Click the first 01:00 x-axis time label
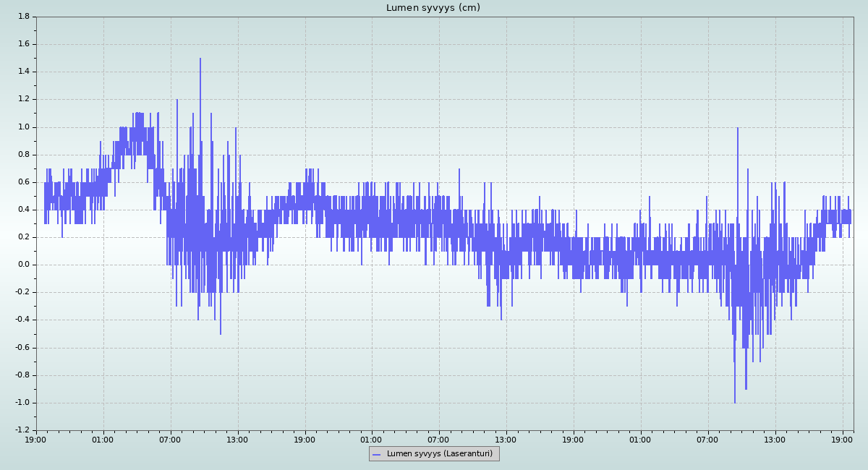868x470 pixels. tap(103, 439)
